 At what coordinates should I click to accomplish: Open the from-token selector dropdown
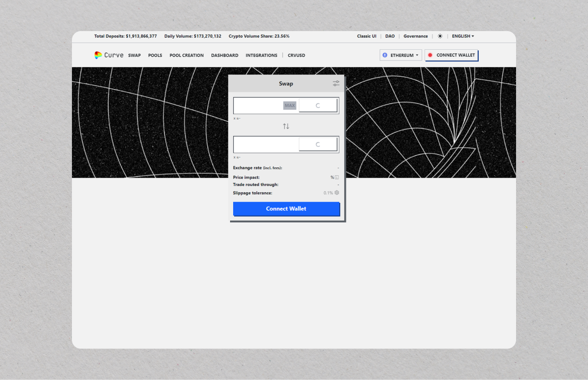pyautogui.click(x=318, y=106)
